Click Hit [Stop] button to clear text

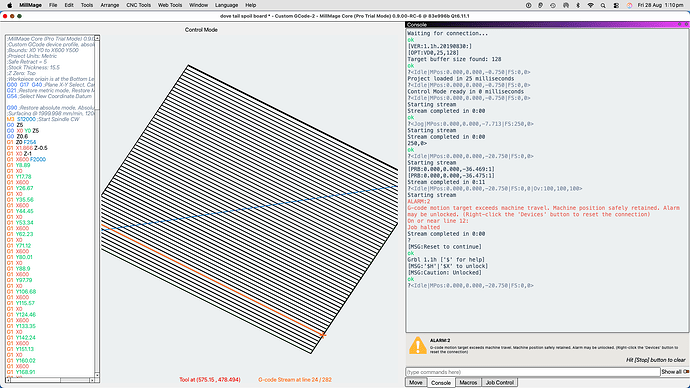[x=656, y=360]
